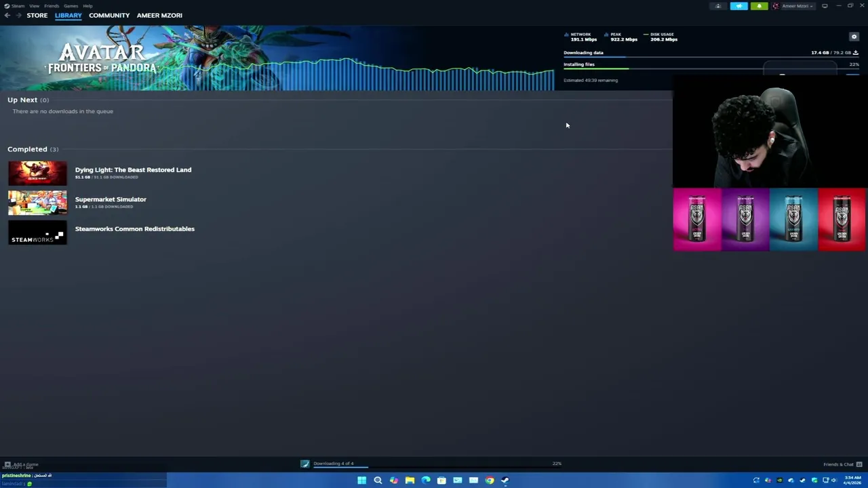Screen dimensions: 868x488
Task: Open File Explorer from the taskbar
Action: 410,480
